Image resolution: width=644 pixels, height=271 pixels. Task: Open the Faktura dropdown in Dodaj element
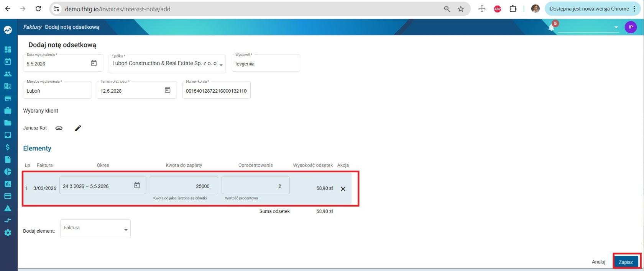pyautogui.click(x=95, y=229)
